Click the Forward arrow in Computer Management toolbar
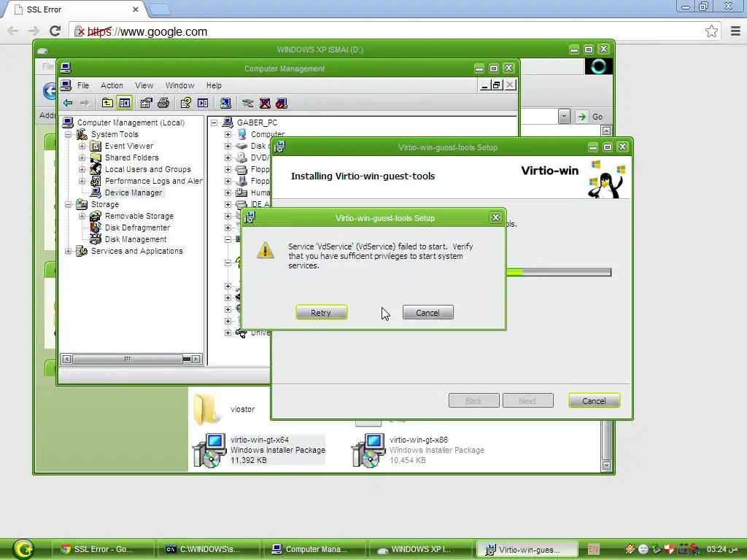The image size is (747, 560). [x=85, y=103]
